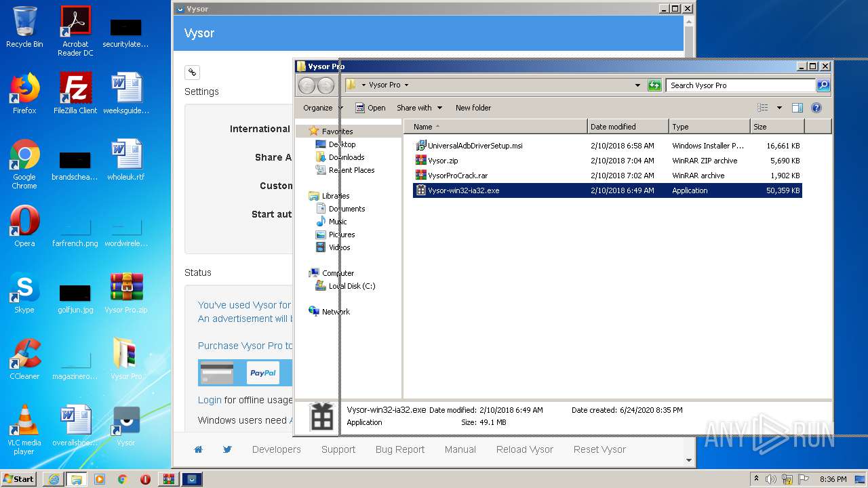Click Login link in Vysor status

[210, 400]
